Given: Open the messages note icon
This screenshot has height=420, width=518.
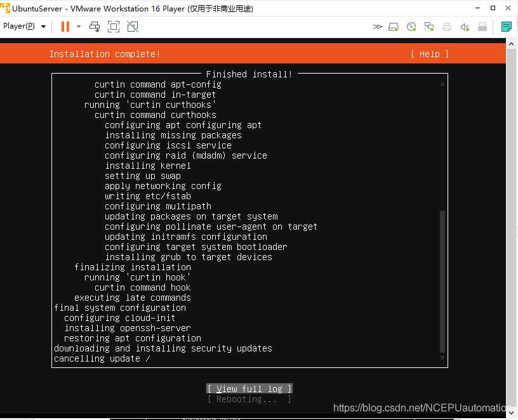Looking at the screenshot, I should pos(506,27).
